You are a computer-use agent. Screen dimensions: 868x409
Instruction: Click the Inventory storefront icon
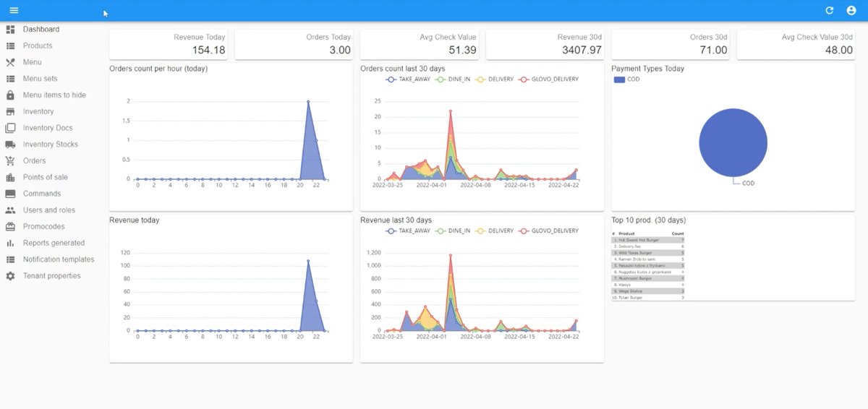10,112
